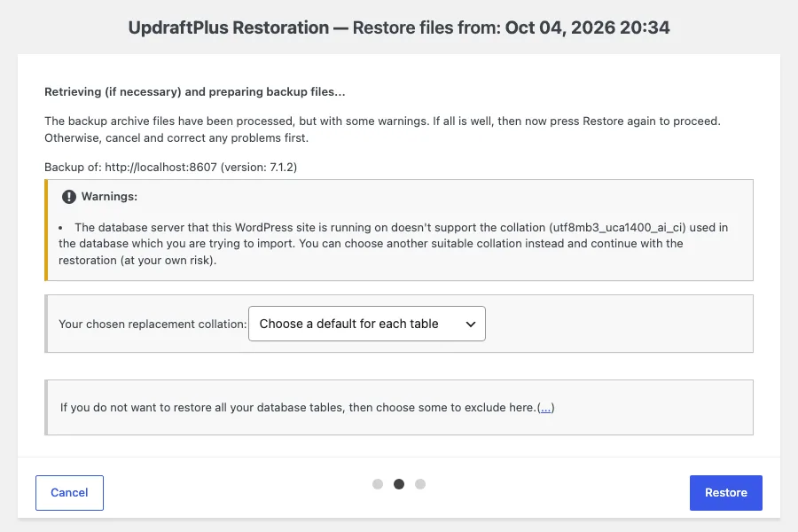
Task: Click the Warnings exclamation icon
Action: pos(68,197)
